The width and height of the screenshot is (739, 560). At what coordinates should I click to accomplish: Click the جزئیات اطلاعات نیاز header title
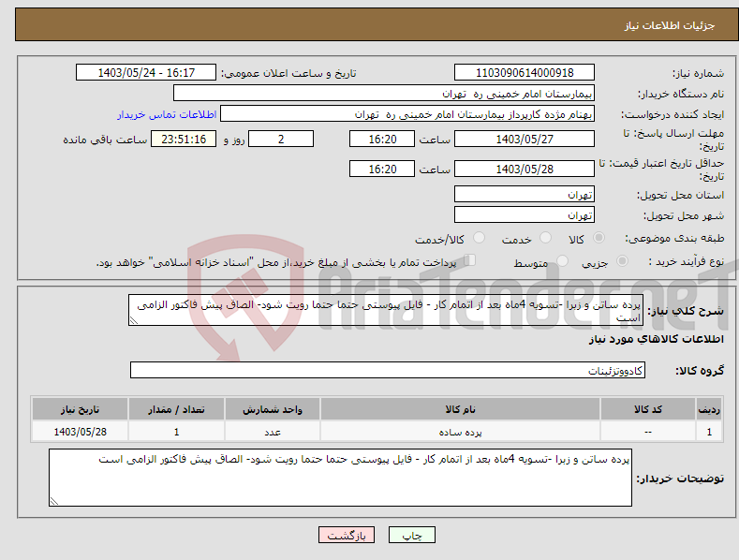tap(670, 25)
